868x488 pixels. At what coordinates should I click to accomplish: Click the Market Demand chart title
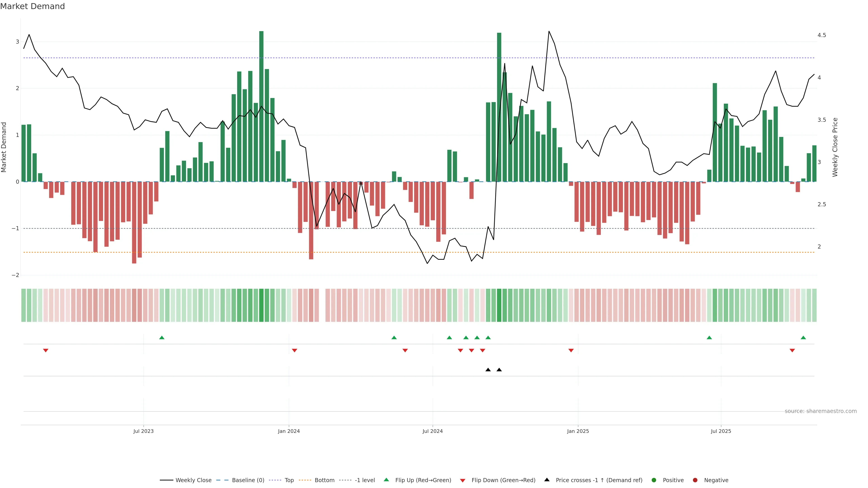coord(32,6)
